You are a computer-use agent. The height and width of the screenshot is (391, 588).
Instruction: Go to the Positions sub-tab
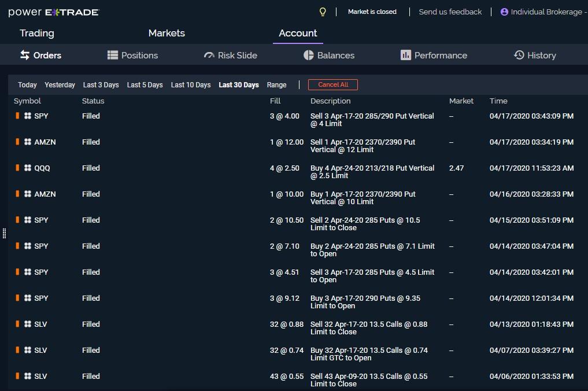tap(133, 55)
